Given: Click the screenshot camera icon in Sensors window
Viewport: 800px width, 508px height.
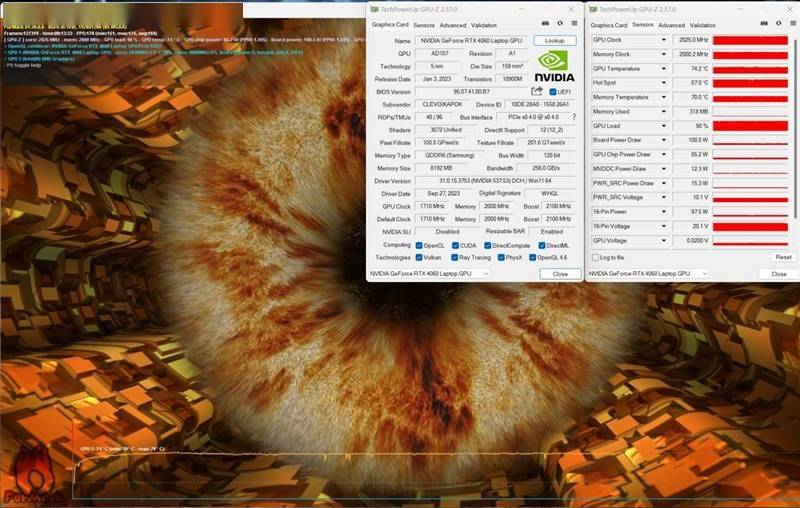Looking at the screenshot, I should (x=764, y=23).
